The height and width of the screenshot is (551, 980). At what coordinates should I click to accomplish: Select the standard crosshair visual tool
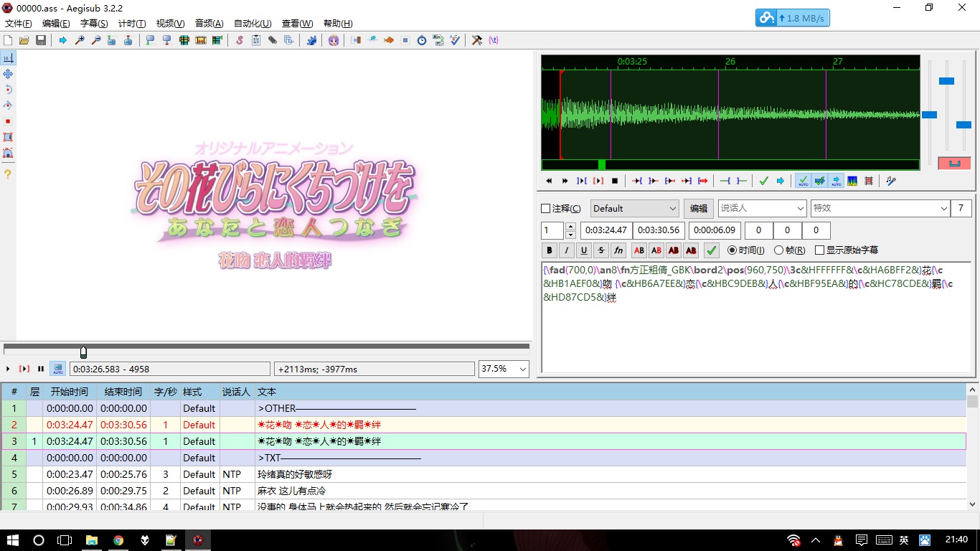8,58
